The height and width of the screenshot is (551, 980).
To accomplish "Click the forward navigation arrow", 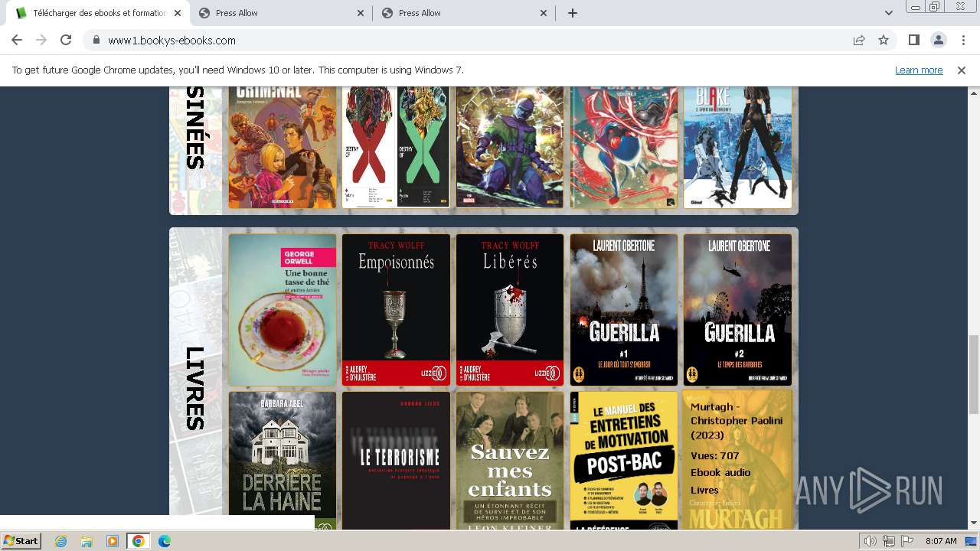I will [41, 40].
